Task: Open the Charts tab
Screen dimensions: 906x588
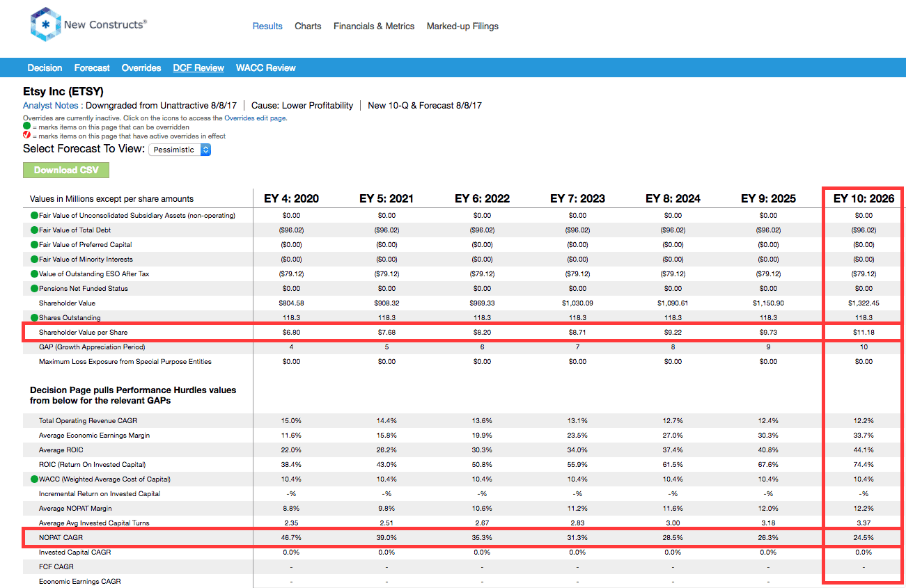Action: point(308,26)
